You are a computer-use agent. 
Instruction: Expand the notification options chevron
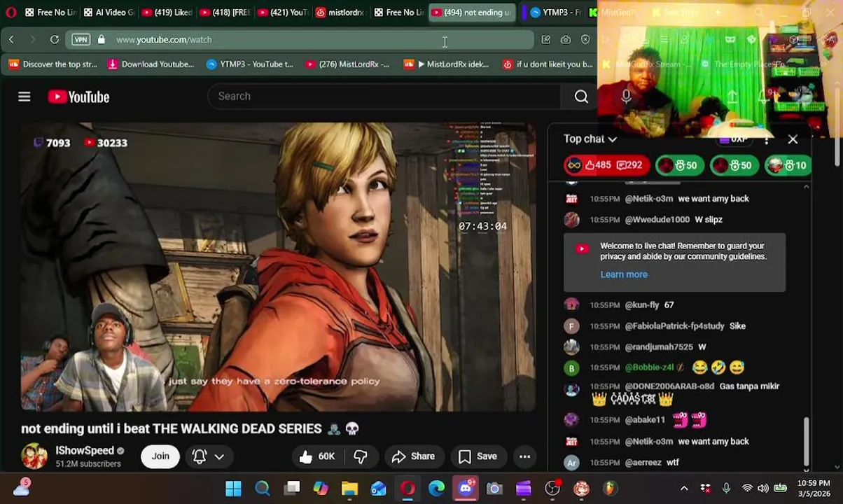point(219,456)
